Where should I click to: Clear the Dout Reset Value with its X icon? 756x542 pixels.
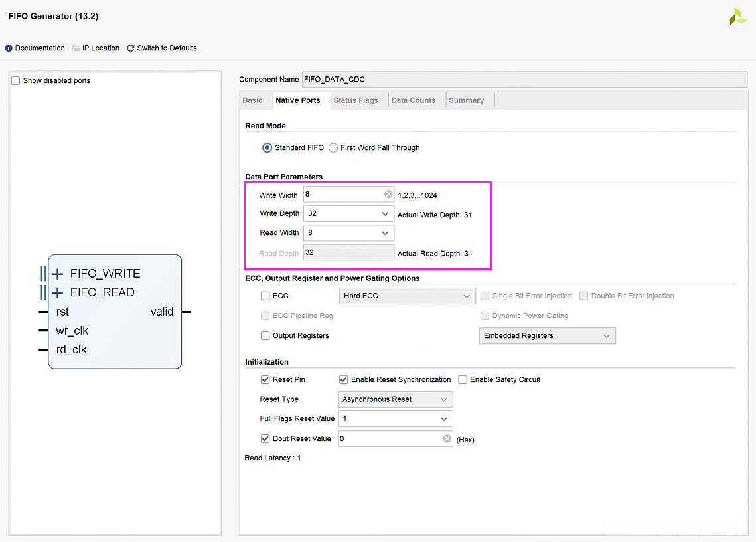(x=447, y=439)
